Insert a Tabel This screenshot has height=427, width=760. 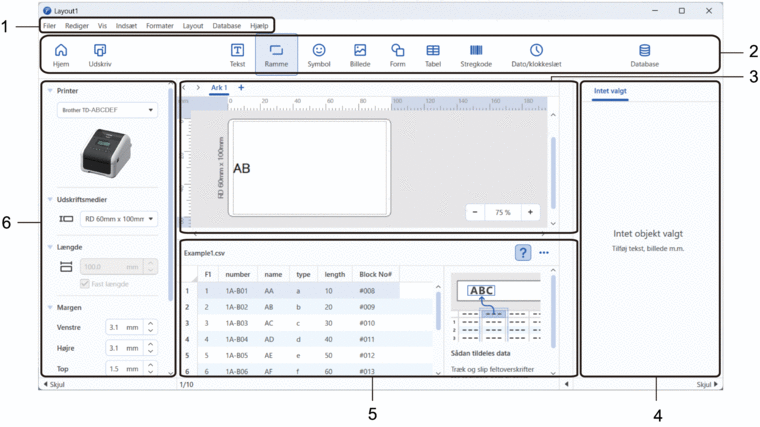(433, 55)
